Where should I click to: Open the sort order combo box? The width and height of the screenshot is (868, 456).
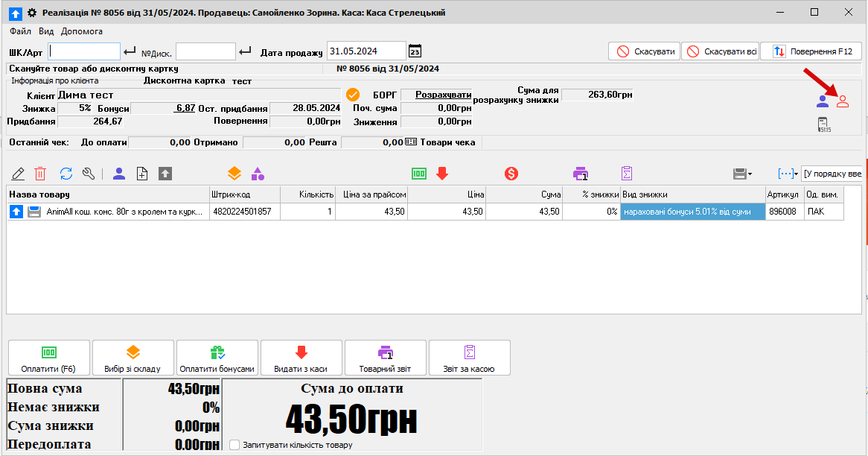pyautogui.click(x=831, y=174)
